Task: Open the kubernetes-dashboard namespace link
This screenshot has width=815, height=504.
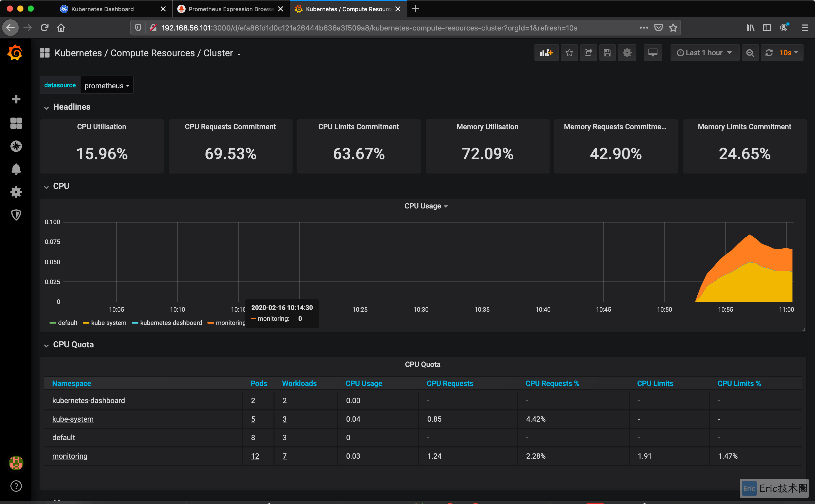Action: point(88,400)
